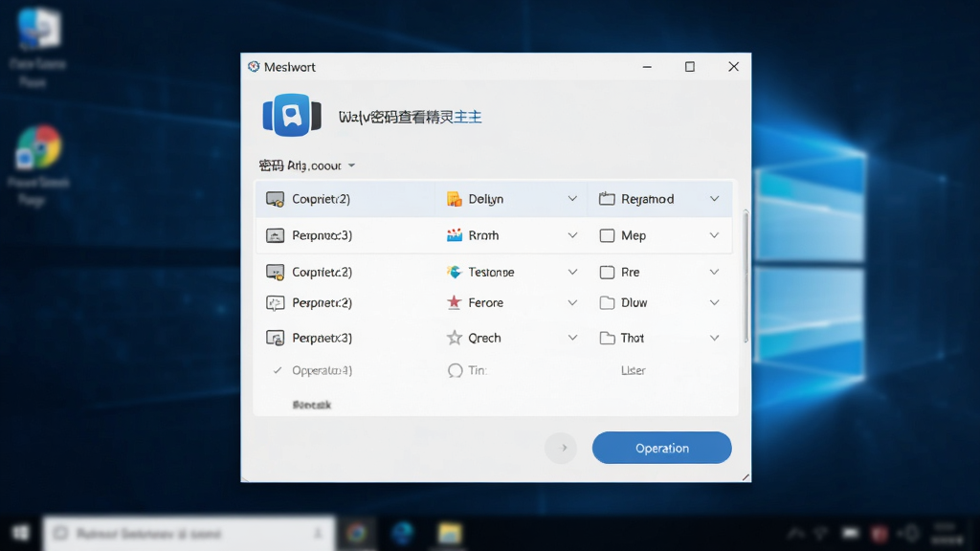
Task: Click the Meslwort title bar icon
Action: click(253, 67)
